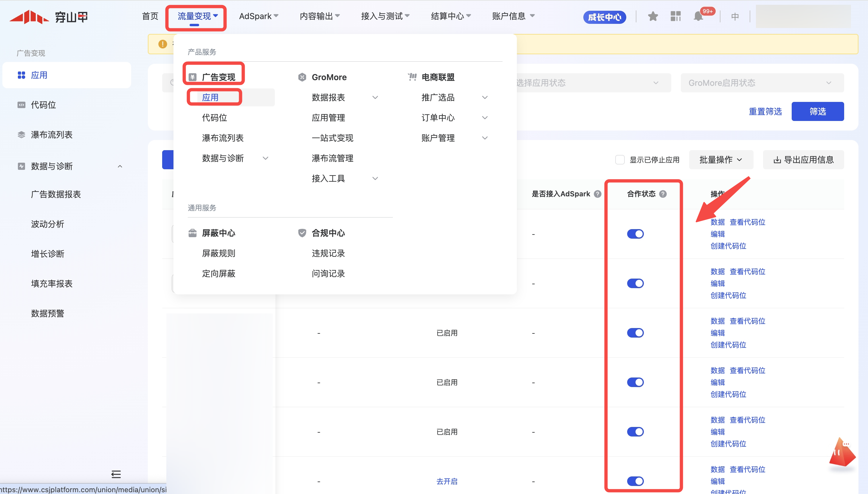Click the favorites star icon
Image resolution: width=868 pixels, height=494 pixels.
tap(652, 16)
